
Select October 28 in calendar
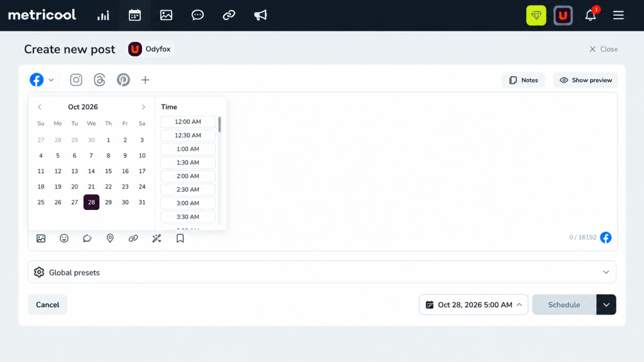point(91,202)
